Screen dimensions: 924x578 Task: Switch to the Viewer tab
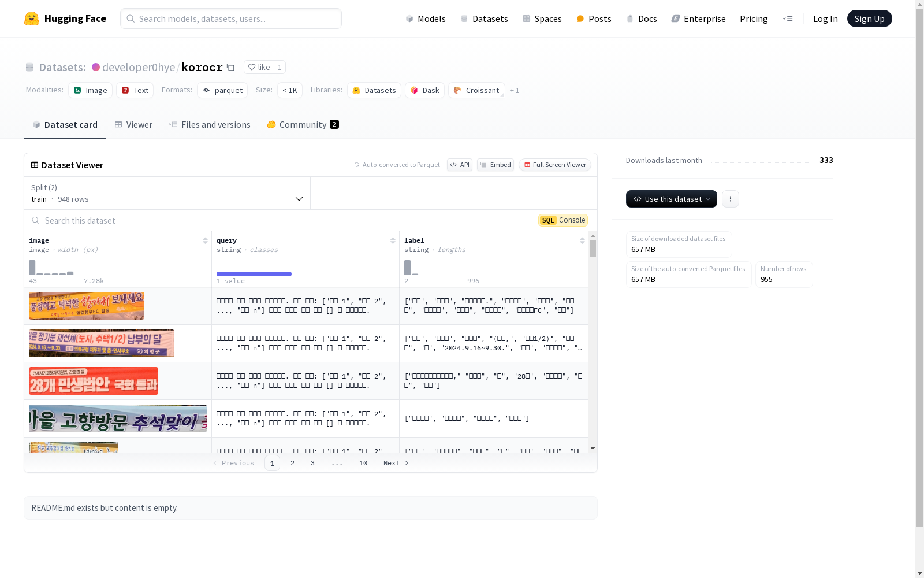(133, 125)
